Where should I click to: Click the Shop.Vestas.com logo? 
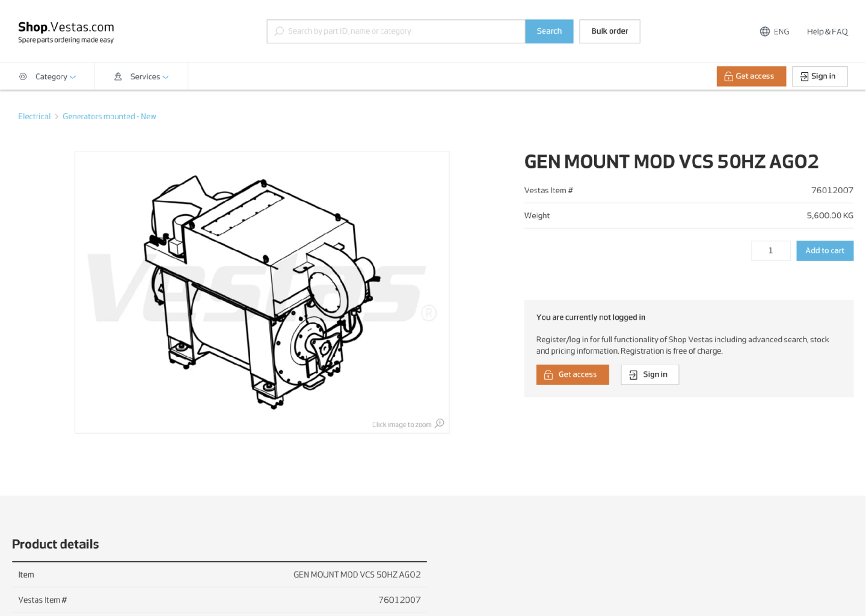66,32
